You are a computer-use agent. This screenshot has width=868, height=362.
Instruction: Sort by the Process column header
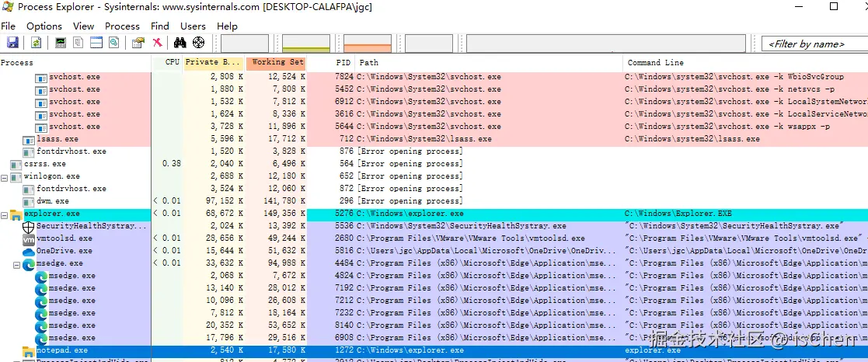click(x=75, y=63)
